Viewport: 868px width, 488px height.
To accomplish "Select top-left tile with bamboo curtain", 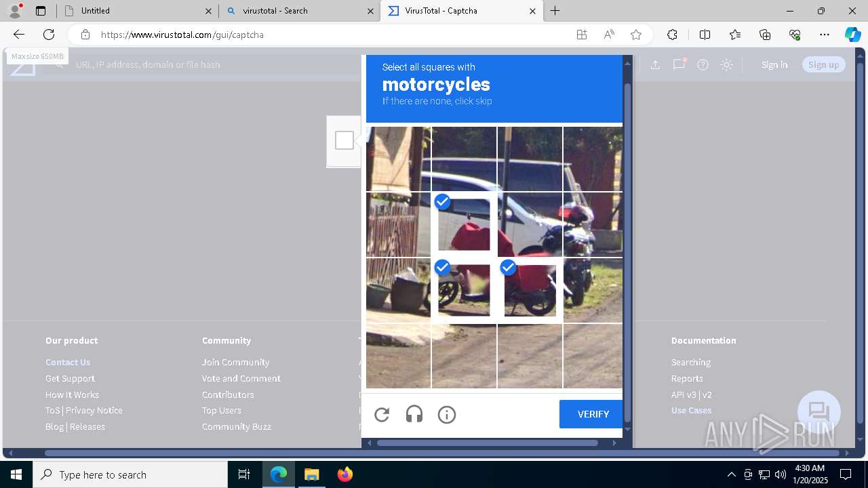I will [399, 159].
